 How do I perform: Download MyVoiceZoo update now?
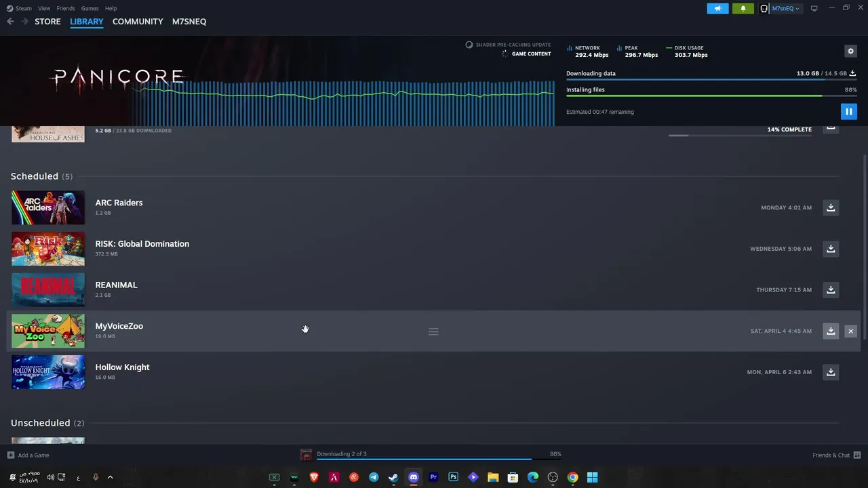click(831, 331)
